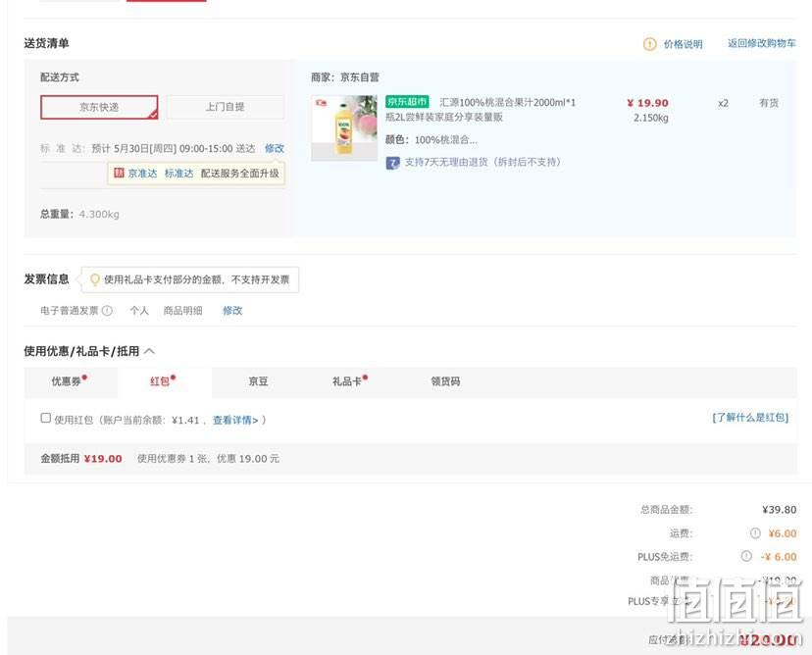Image resolution: width=812 pixels, height=655 pixels.
Task: Open 了解什么是红包 help link
Action: click(x=750, y=418)
